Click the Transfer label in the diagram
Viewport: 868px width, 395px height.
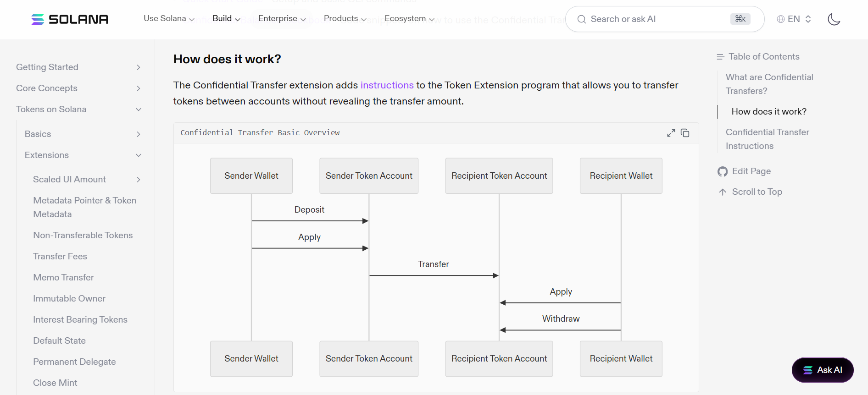coord(433,264)
